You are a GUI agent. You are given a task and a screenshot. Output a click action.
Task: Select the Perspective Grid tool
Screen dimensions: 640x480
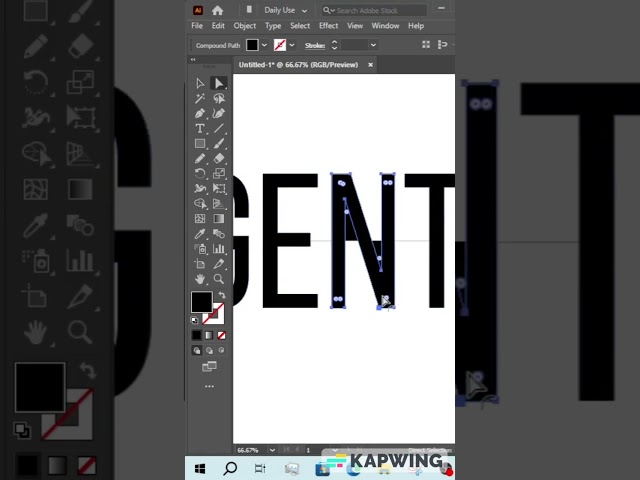click(x=219, y=204)
